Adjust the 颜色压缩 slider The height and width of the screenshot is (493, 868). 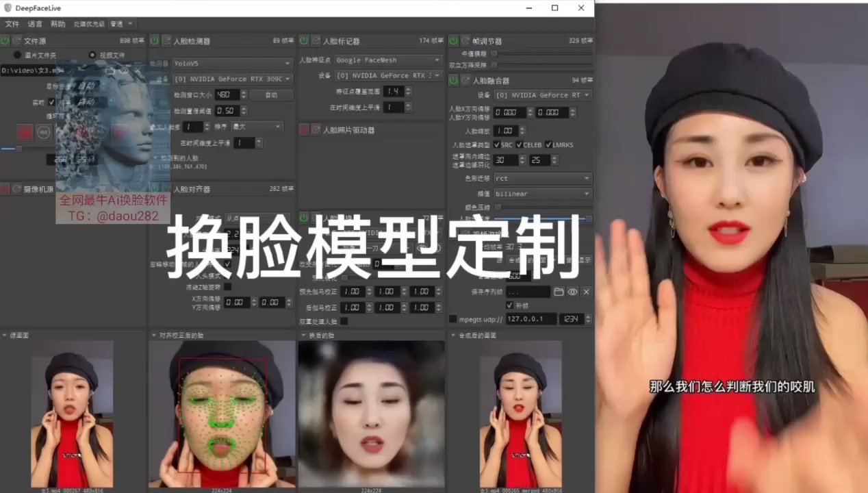coord(541,207)
